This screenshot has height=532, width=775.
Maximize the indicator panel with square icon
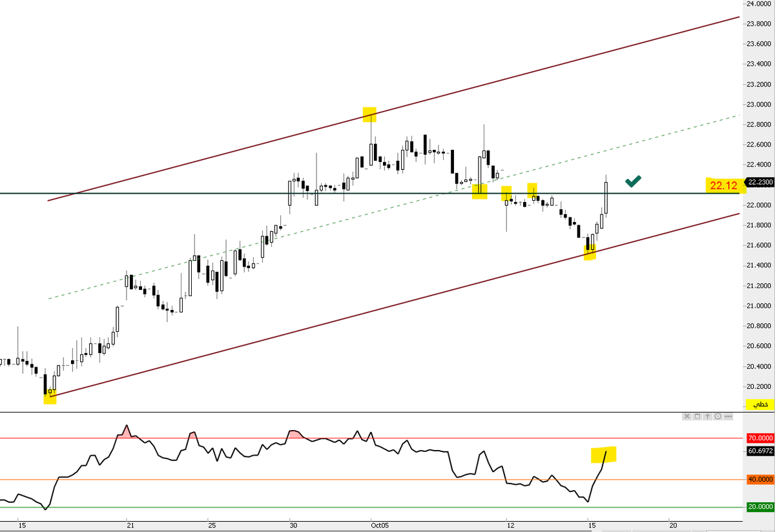point(697,416)
